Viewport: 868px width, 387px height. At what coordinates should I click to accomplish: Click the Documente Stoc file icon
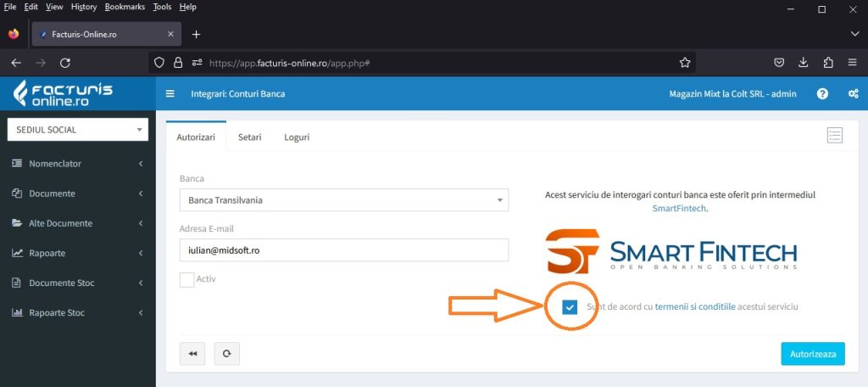click(x=17, y=283)
